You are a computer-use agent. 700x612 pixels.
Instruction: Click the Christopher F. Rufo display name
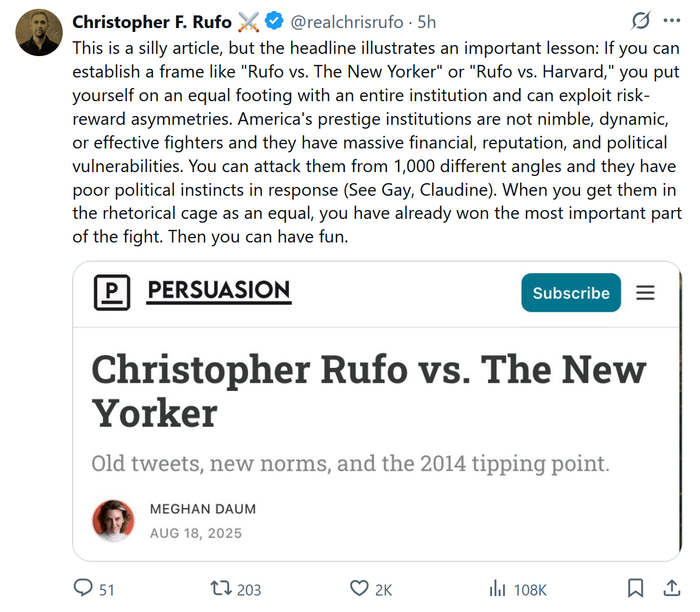point(152,22)
